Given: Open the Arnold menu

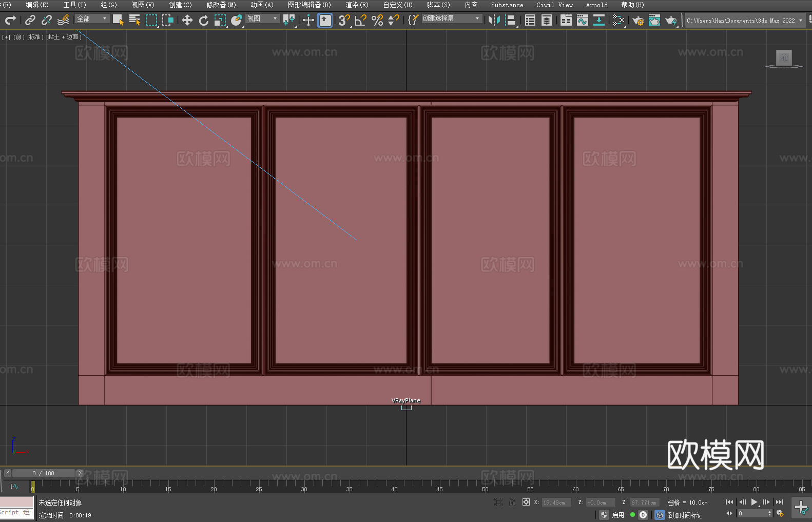Looking at the screenshot, I should click(x=597, y=5).
